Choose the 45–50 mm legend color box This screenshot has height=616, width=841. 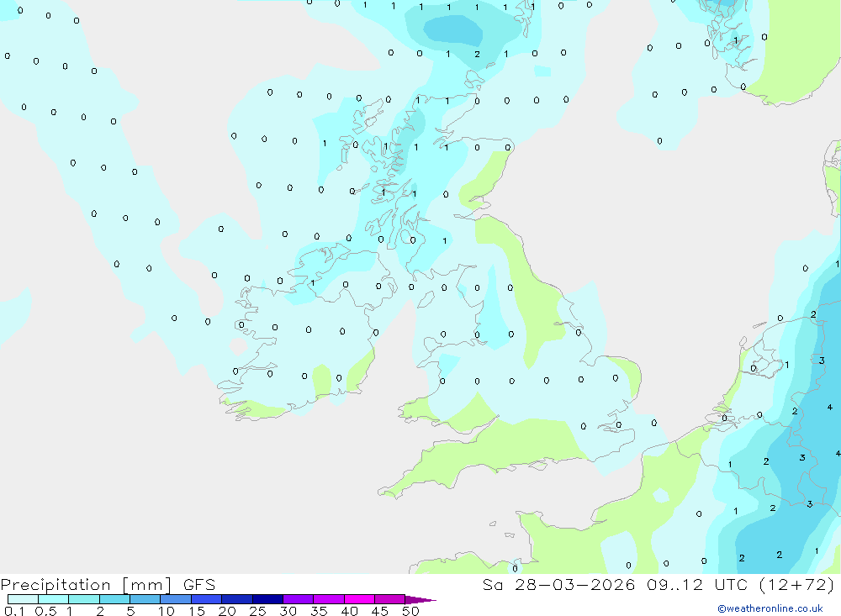click(x=390, y=599)
